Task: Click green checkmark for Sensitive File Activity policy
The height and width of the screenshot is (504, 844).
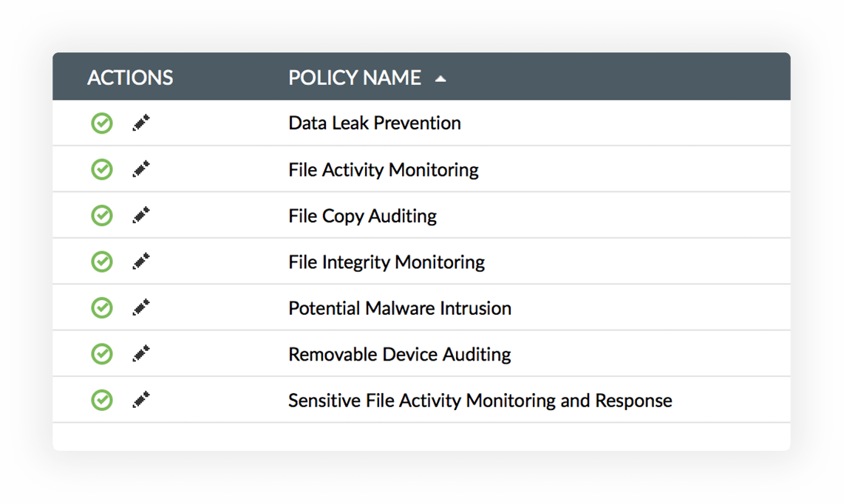Action: [x=102, y=400]
